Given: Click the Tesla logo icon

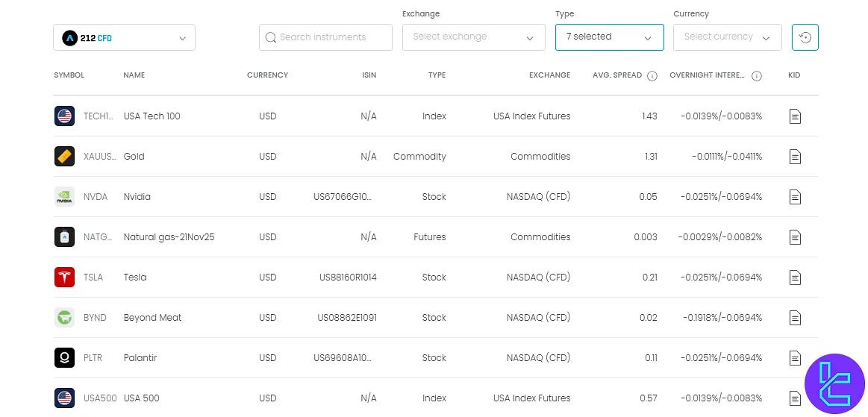Looking at the screenshot, I should (64, 278).
